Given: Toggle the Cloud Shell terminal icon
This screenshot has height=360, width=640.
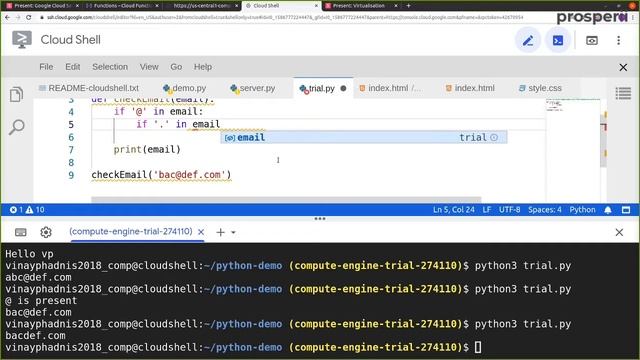Looking at the screenshot, I should [x=558, y=40].
